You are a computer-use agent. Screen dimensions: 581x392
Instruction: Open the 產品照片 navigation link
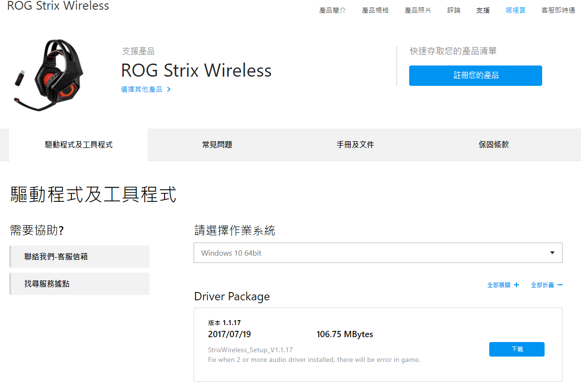tap(417, 10)
